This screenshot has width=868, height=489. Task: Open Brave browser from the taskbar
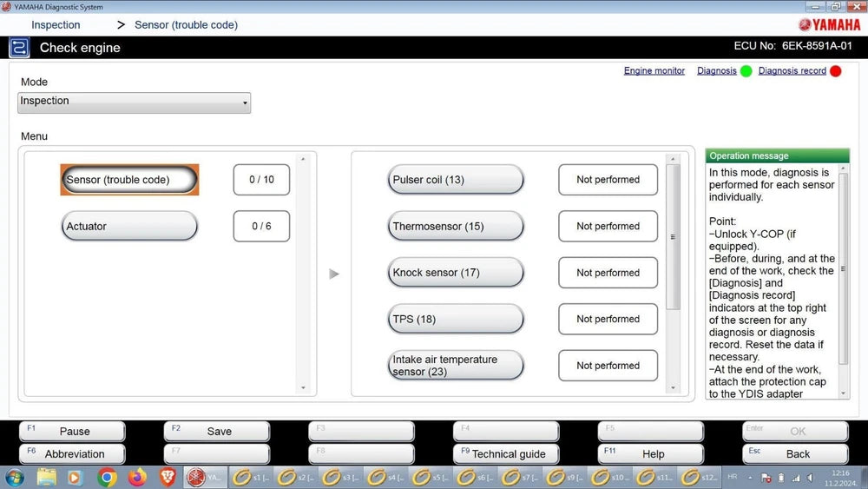click(x=168, y=477)
